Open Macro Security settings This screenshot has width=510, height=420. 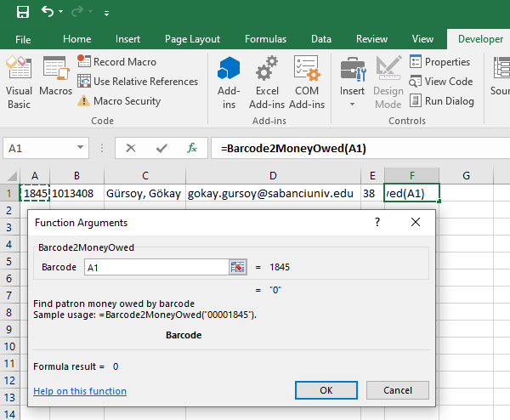(x=119, y=101)
